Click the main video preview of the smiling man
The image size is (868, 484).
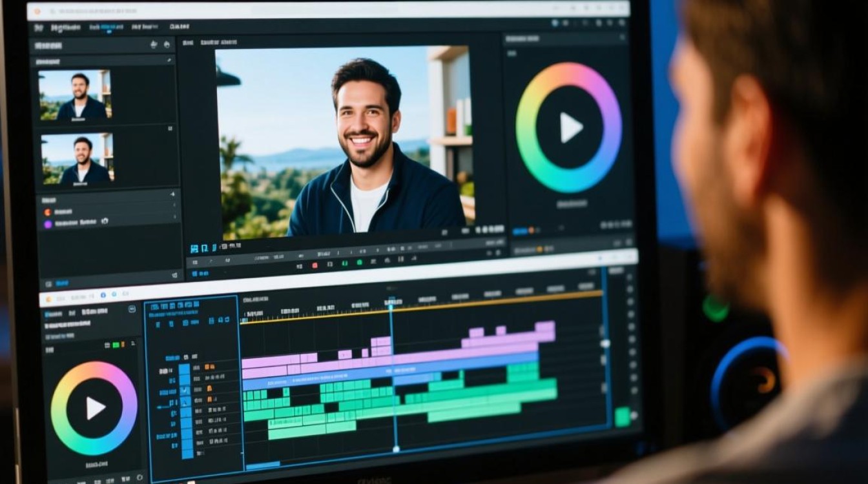click(x=346, y=142)
